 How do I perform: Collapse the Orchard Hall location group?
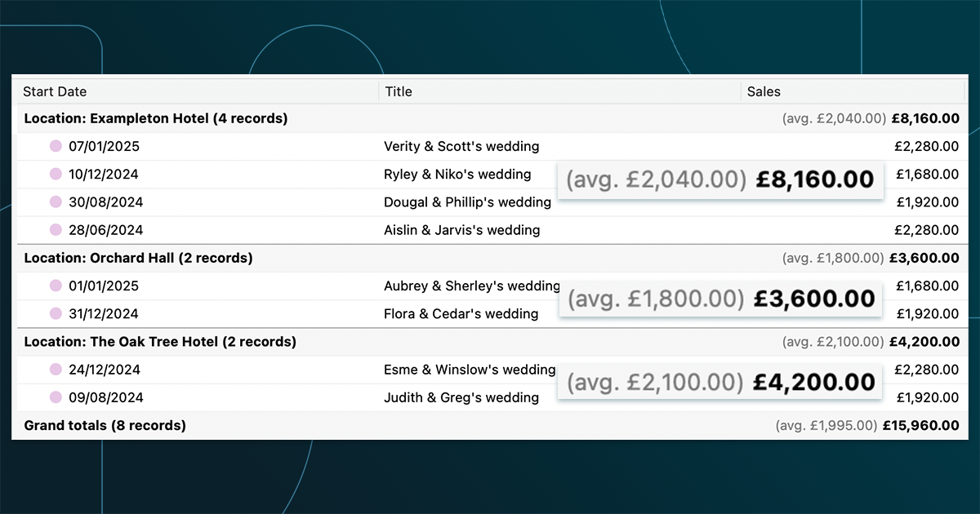pos(138,259)
